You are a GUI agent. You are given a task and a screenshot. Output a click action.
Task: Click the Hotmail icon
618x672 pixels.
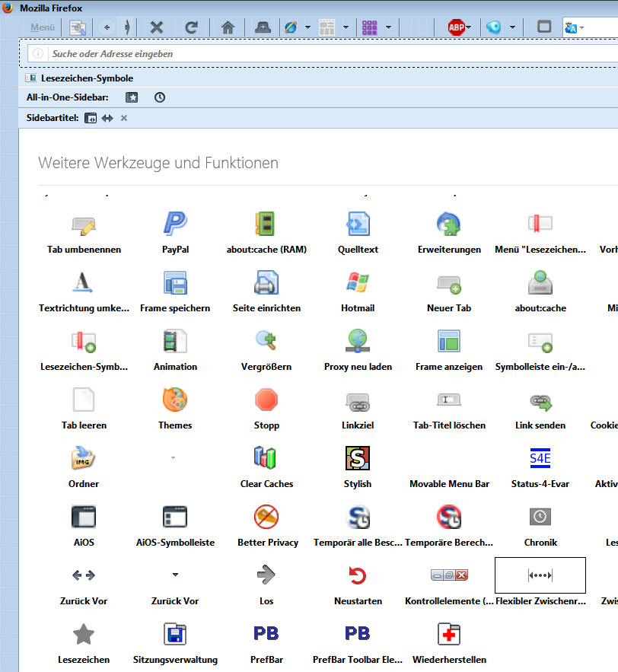[357, 282]
